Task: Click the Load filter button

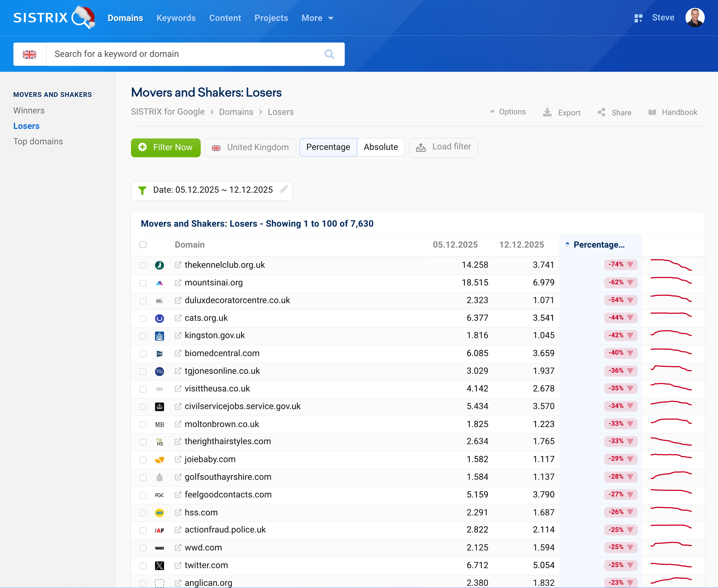Action: click(x=443, y=147)
